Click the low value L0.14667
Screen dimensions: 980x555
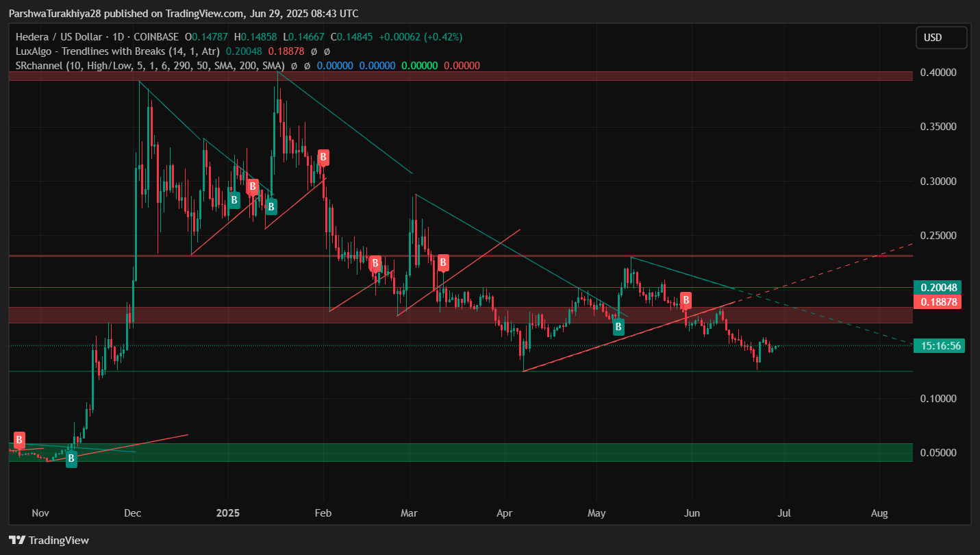[305, 37]
